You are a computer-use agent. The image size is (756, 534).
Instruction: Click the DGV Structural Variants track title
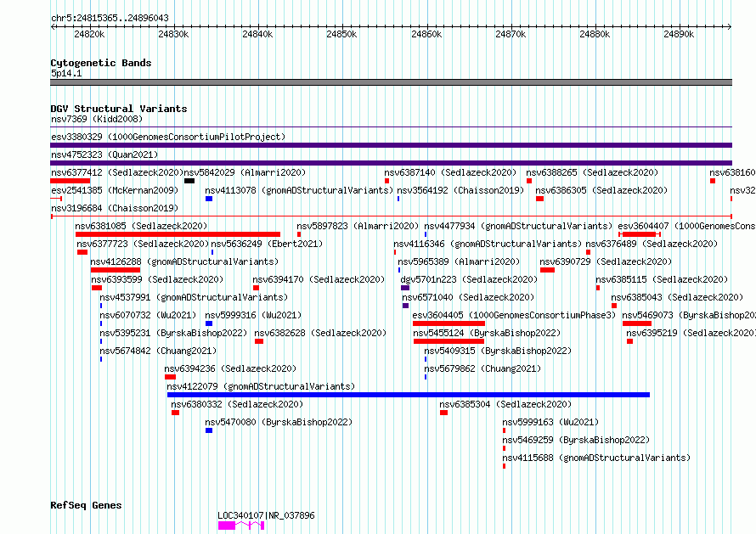tap(119, 109)
